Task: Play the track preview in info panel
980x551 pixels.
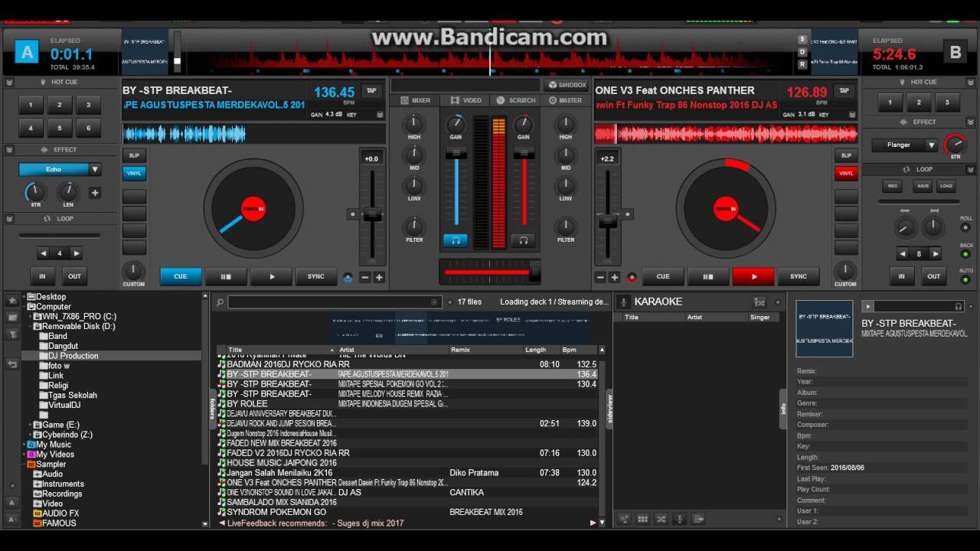Action: 867,306
